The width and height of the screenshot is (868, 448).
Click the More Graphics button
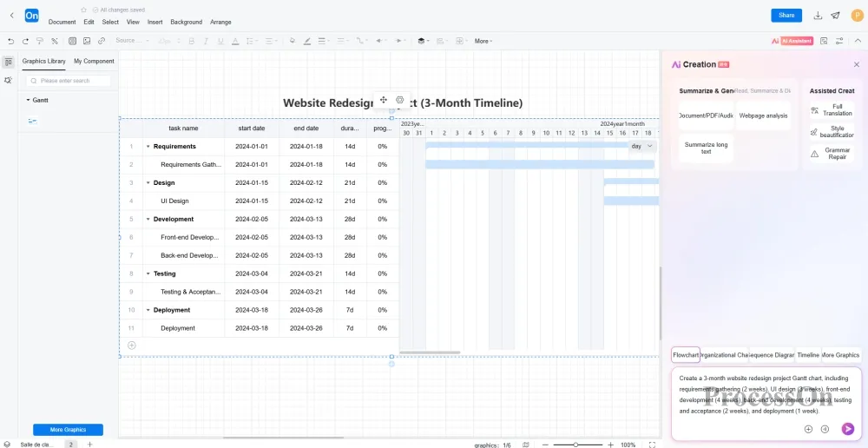point(68,430)
